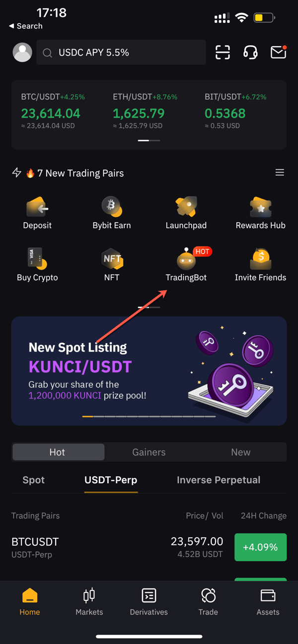Tap the profile avatar icon
This screenshot has height=644, width=298.
pyautogui.click(x=22, y=52)
